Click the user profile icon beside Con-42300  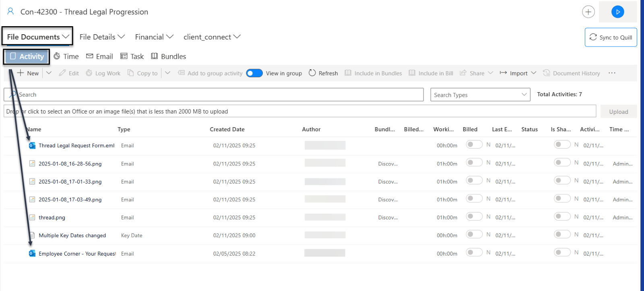tap(10, 11)
